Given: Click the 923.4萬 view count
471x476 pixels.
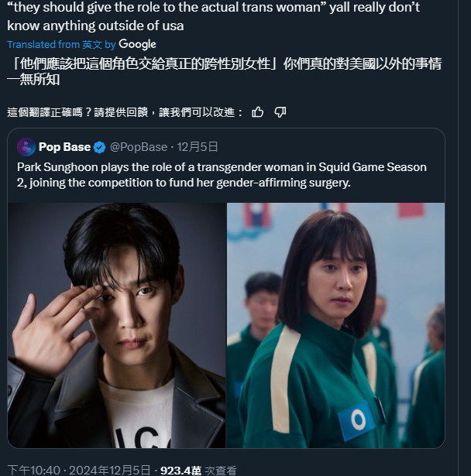Looking at the screenshot, I should pyautogui.click(x=180, y=471).
